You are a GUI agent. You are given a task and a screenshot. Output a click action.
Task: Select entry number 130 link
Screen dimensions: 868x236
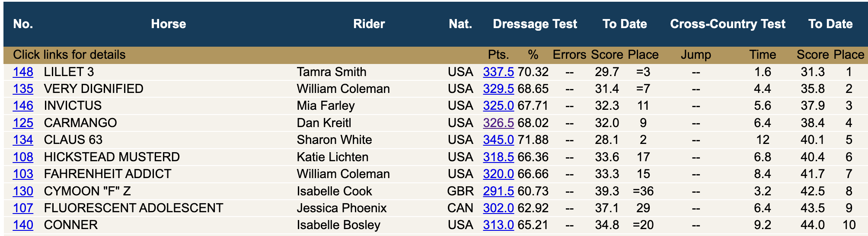(23, 191)
